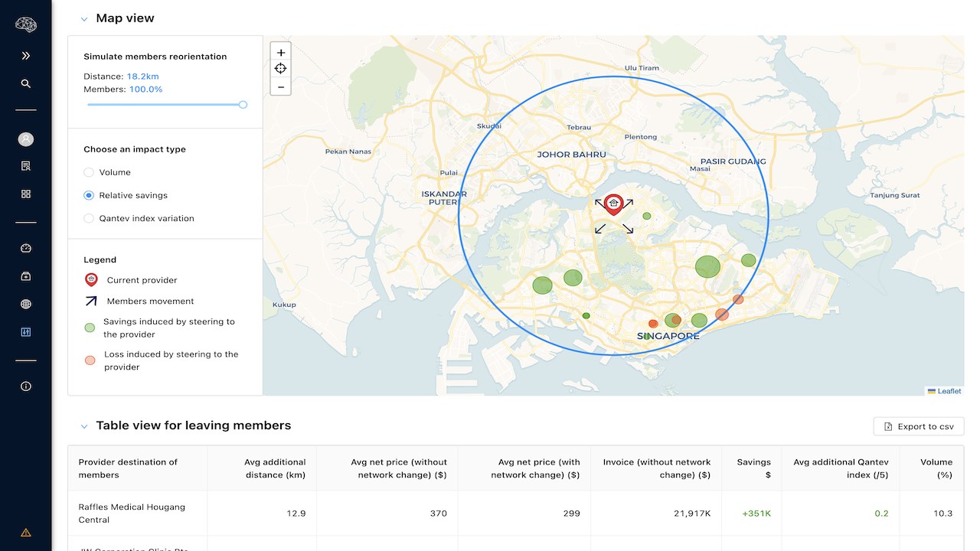
Task: Click the warning triangle icon in sidebar
Action: point(26,533)
